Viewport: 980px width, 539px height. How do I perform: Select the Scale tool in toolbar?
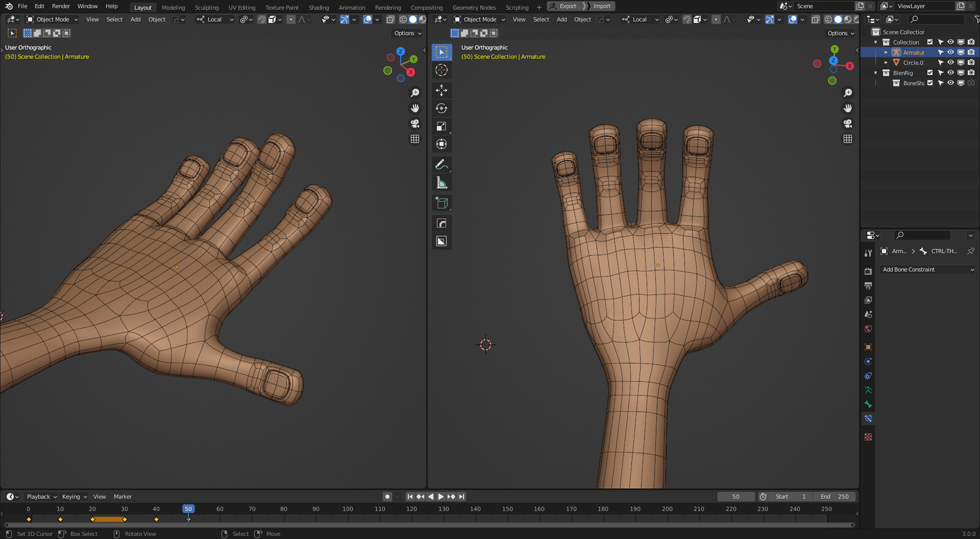pyautogui.click(x=441, y=126)
